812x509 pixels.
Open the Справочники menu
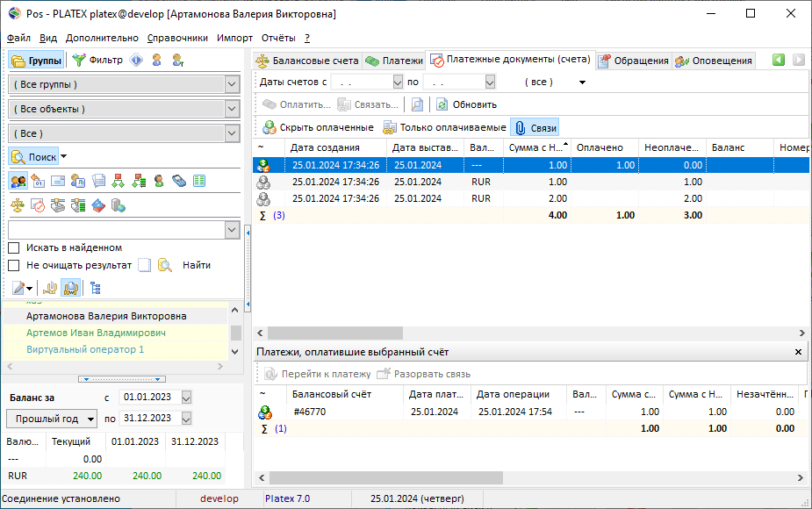(x=177, y=38)
